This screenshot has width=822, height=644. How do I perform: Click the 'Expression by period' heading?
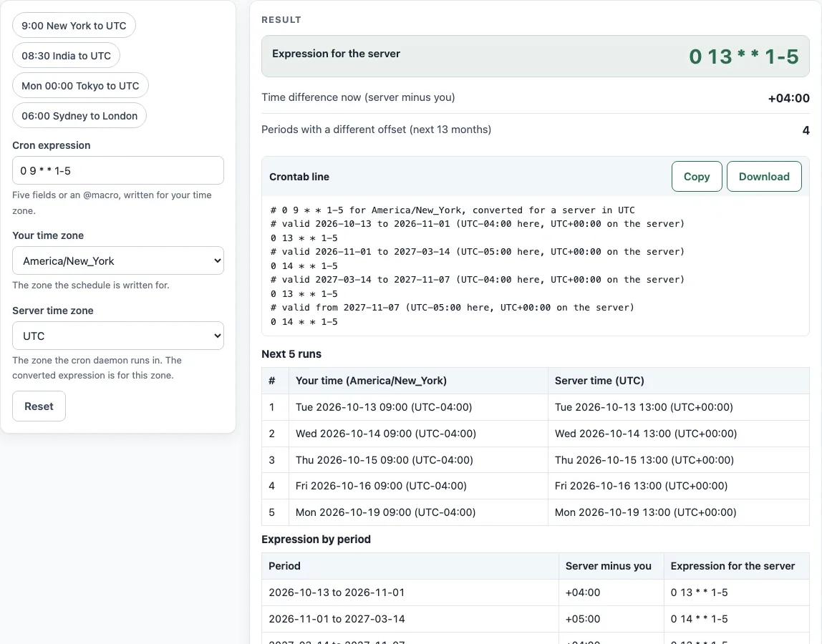click(x=316, y=540)
